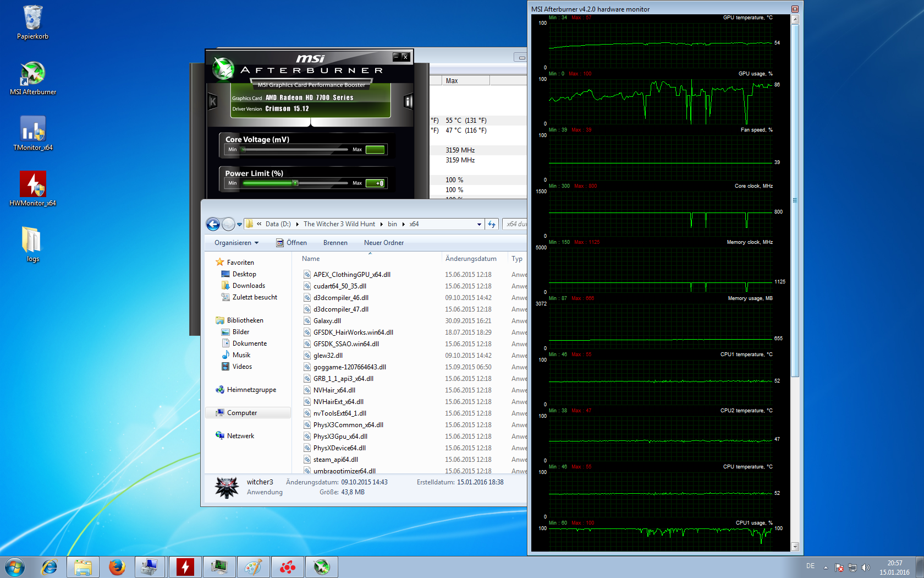Click the Core Voltage value box
The image size is (924, 578).
coord(375,150)
